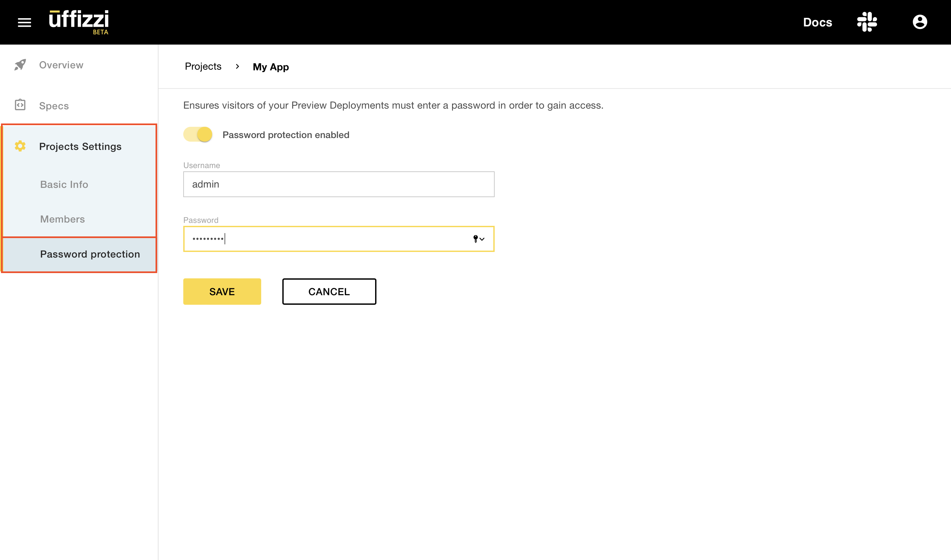Screen dimensions: 951x560
Task: Click the breadcrumb chevron separator
Action: click(237, 66)
